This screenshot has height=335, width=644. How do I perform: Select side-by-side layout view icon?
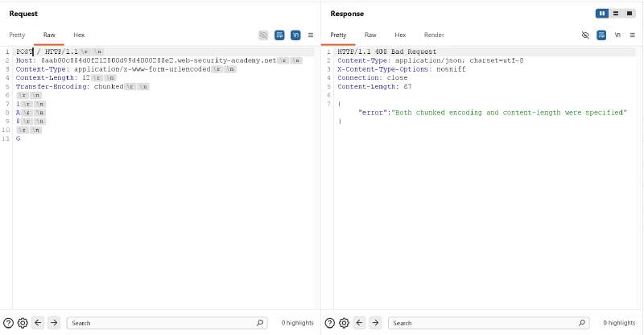click(x=602, y=14)
